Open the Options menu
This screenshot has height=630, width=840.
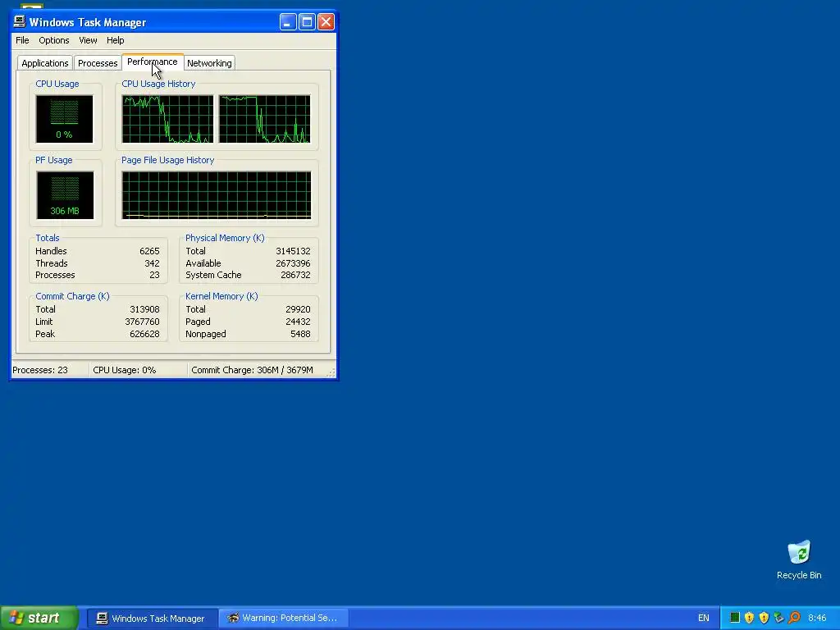pos(53,40)
